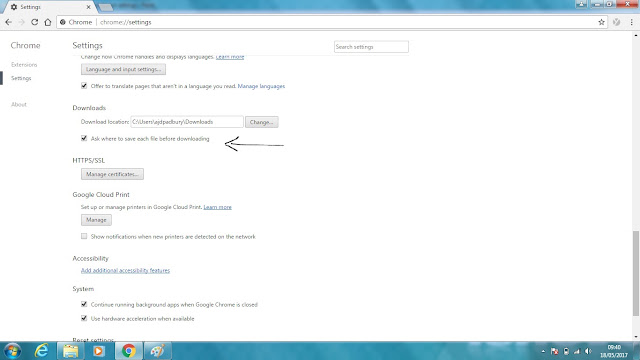Go back using the browser back arrow
This screenshot has width=640, height=360.
(9, 22)
